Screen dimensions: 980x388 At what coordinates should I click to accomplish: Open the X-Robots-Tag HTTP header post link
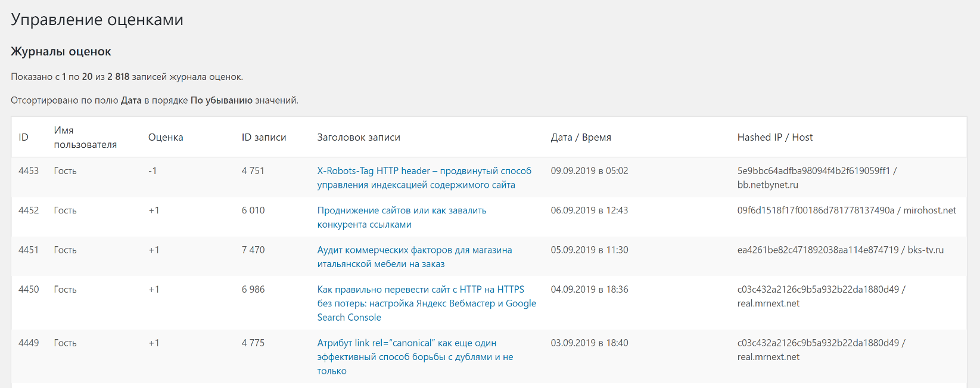(424, 171)
